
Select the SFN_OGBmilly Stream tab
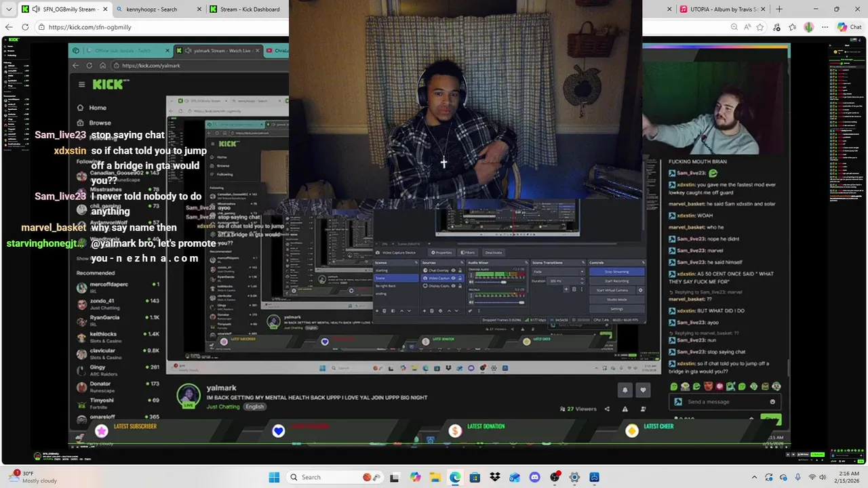pos(64,9)
